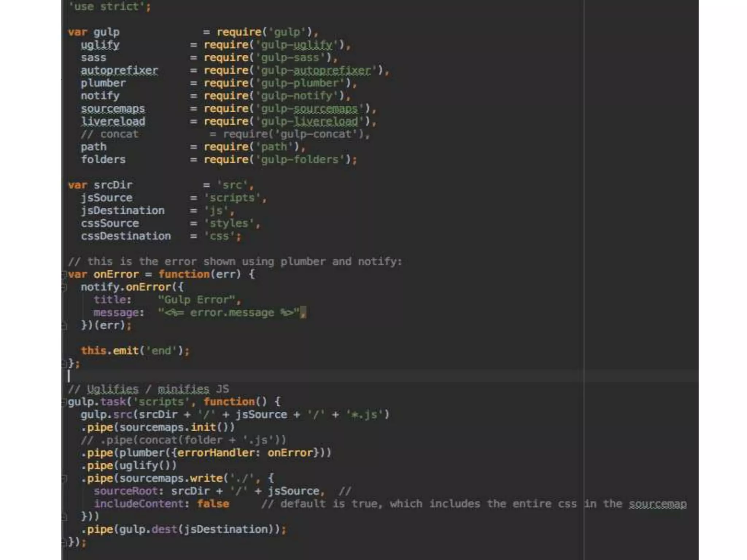Click the 'folders' variable name

click(x=103, y=160)
